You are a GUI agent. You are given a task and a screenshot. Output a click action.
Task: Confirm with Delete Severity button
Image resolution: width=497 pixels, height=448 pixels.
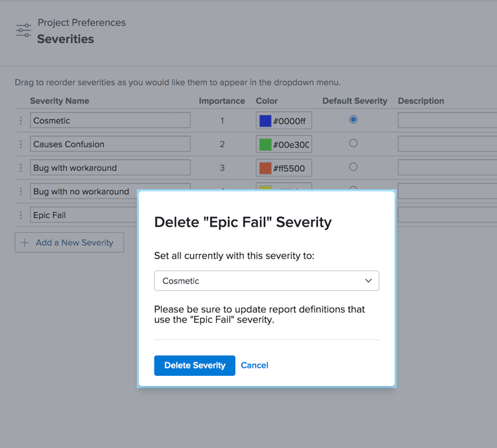point(195,365)
